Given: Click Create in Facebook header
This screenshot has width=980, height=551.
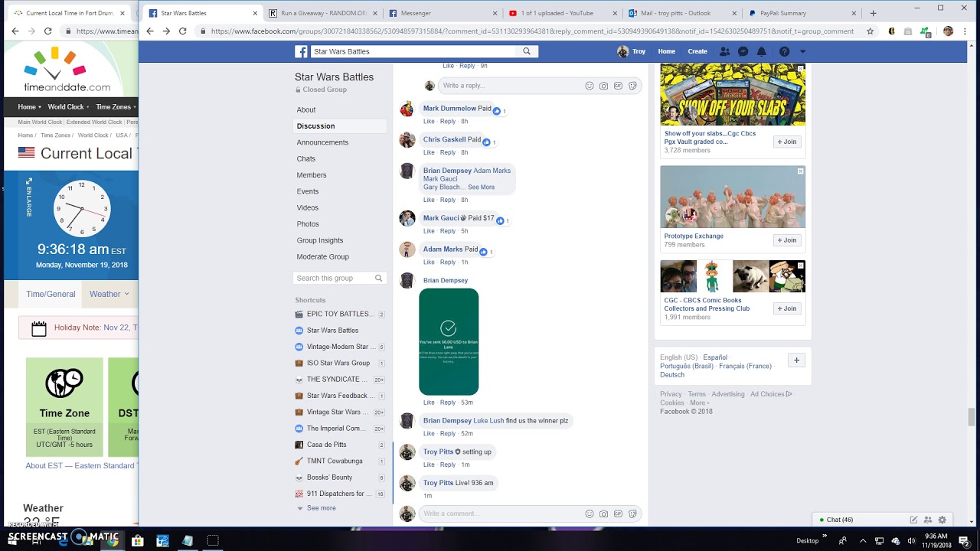Looking at the screenshot, I should point(697,51).
